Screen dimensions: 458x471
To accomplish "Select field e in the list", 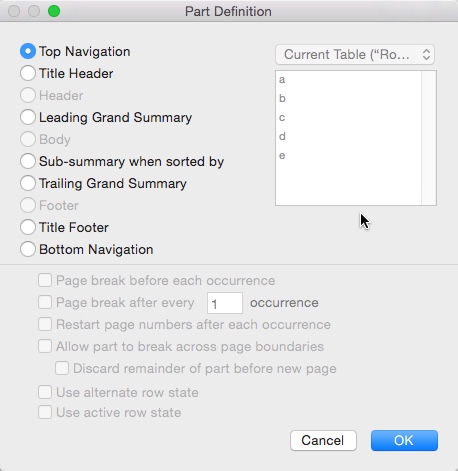I will click(x=348, y=156).
